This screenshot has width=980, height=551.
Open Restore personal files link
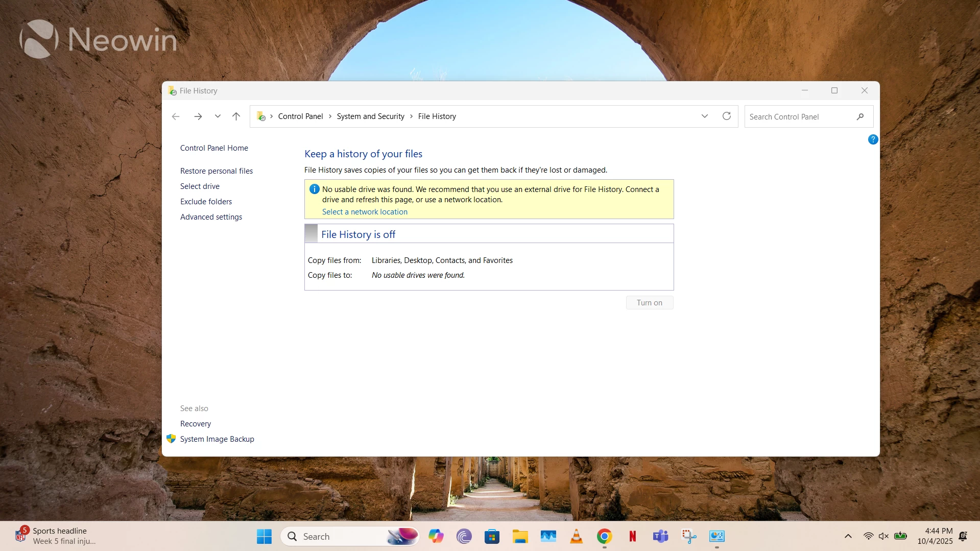(x=216, y=171)
